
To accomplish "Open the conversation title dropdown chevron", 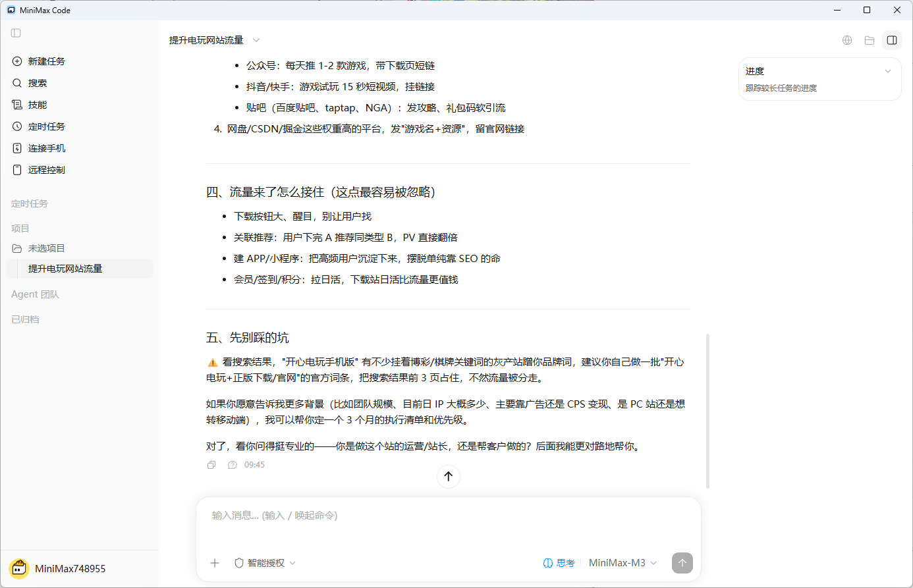I will [256, 40].
